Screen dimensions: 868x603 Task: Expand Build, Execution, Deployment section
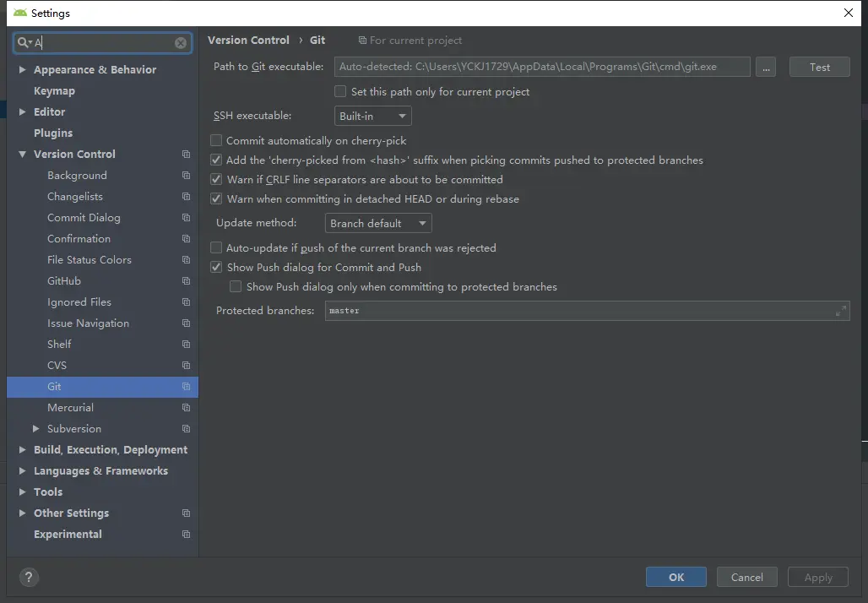point(22,449)
